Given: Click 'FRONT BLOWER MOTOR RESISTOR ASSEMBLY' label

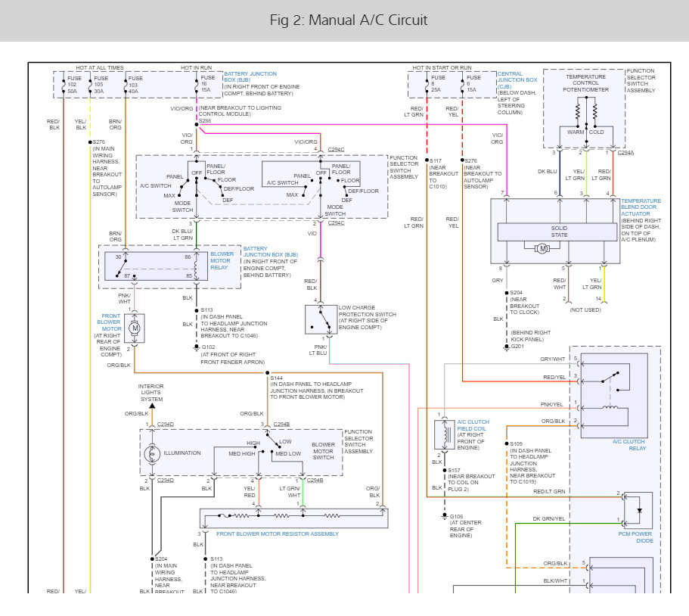Looking at the screenshot, I should click(278, 534).
